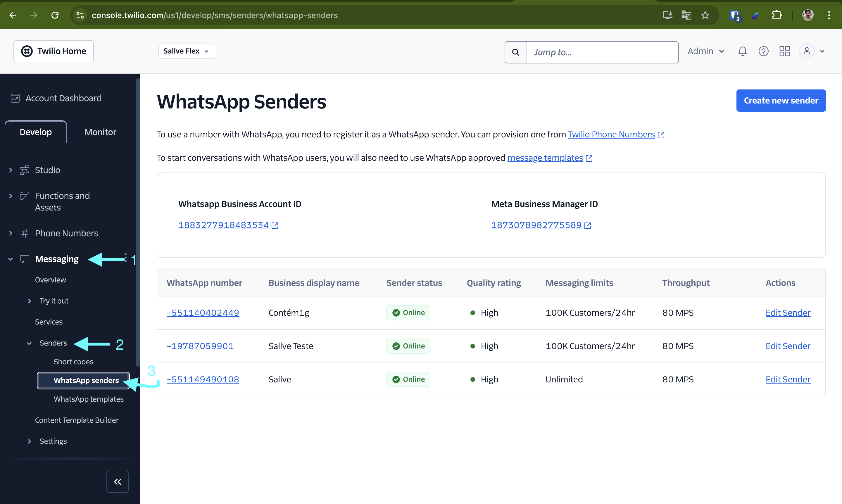Viewport: 842px width, 504px height.
Task: Click the Throughput column header
Action: [686, 283]
